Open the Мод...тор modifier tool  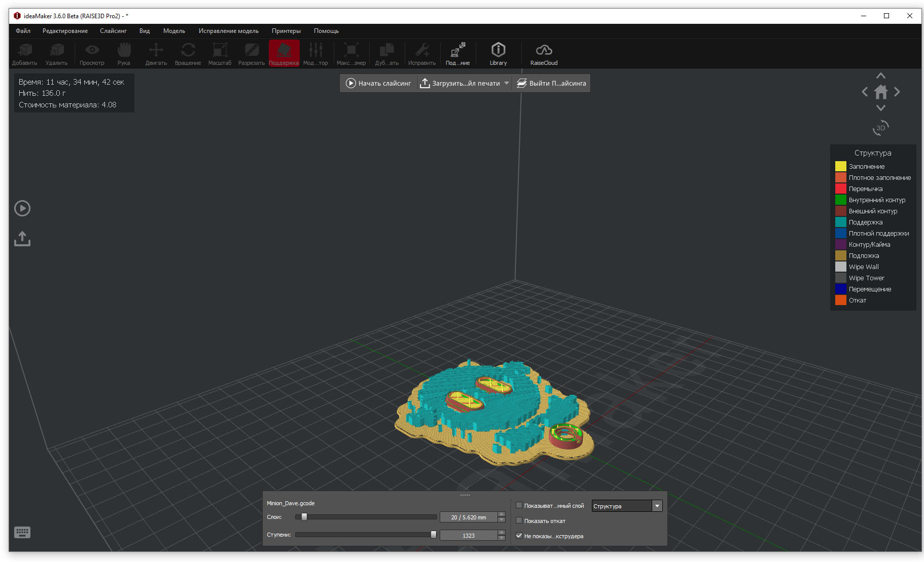coord(315,54)
